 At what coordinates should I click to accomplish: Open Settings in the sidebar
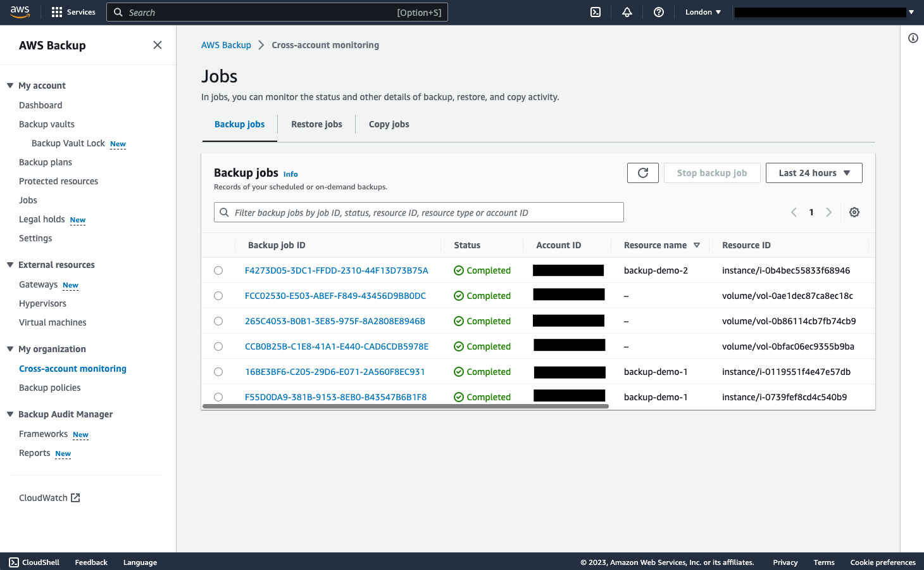(x=35, y=238)
